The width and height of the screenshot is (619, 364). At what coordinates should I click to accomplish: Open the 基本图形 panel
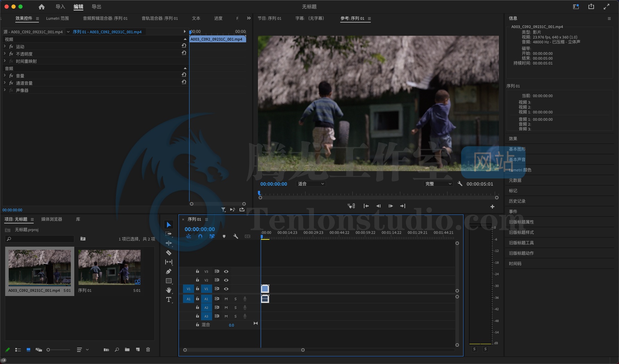(x=517, y=149)
